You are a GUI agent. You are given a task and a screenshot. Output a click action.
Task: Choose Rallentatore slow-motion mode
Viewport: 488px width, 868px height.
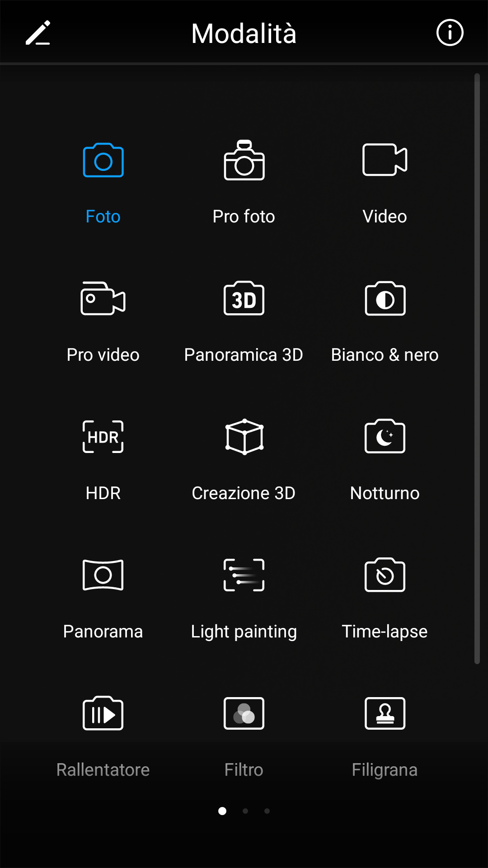point(103,713)
